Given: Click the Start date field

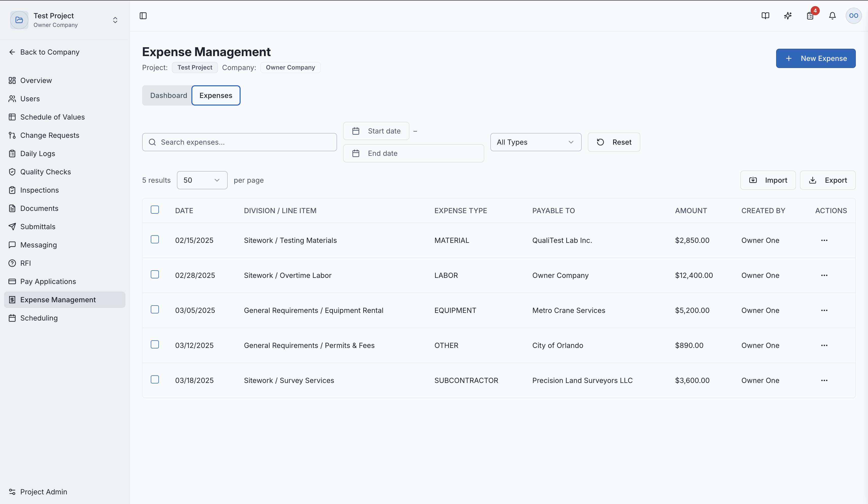Looking at the screenshot, I should [x=376, y=131].
